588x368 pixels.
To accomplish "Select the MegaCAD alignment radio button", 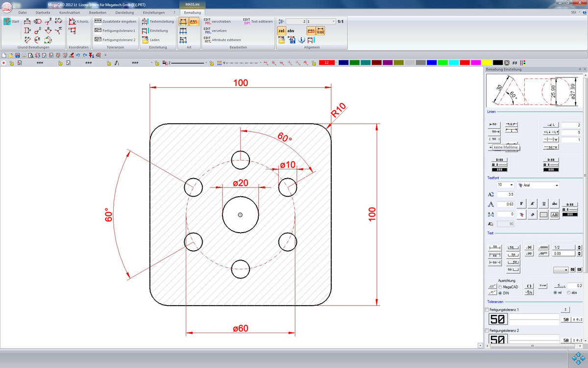I will 500,287.
